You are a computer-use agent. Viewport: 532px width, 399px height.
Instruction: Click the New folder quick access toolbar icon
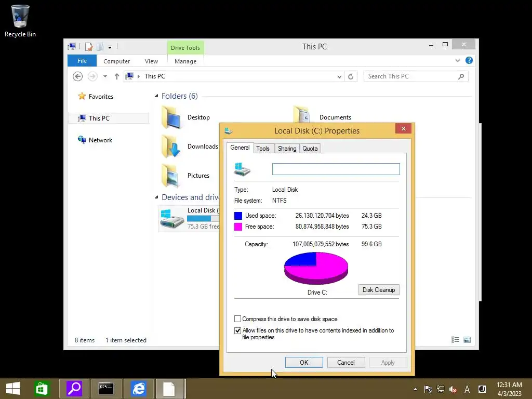[100, 46]
